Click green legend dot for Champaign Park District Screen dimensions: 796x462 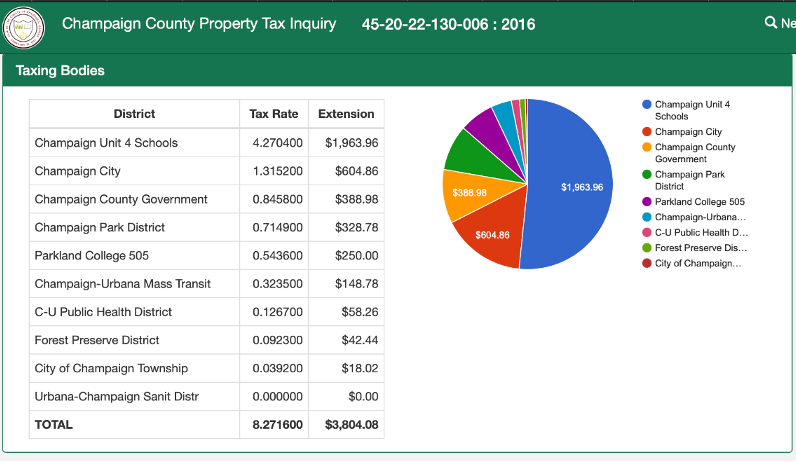[646, 174]
